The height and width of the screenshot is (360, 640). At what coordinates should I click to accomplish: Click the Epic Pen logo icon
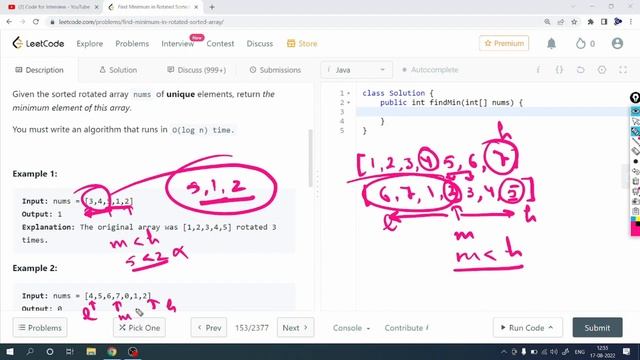635,98
